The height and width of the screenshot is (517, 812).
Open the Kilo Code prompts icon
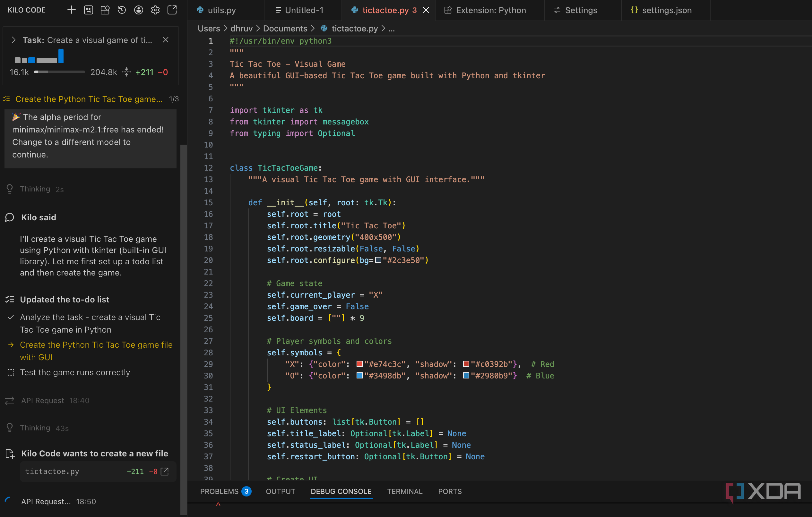tap(88, 10)
